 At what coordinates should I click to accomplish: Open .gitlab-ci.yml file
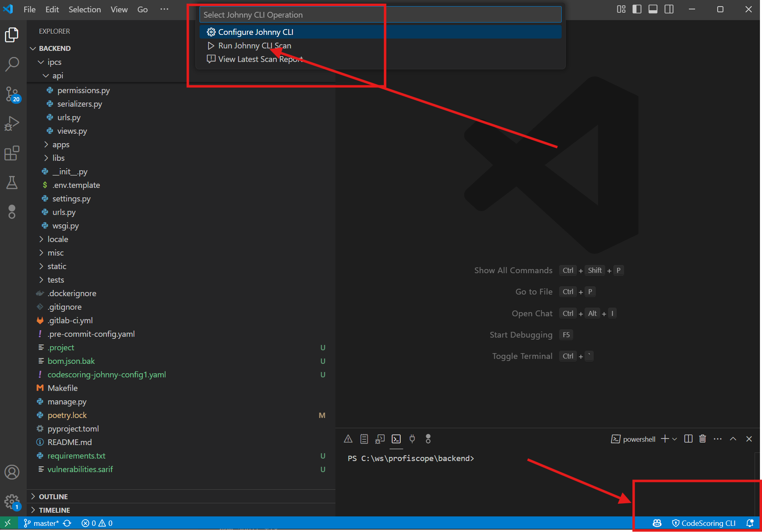(181, 320)
